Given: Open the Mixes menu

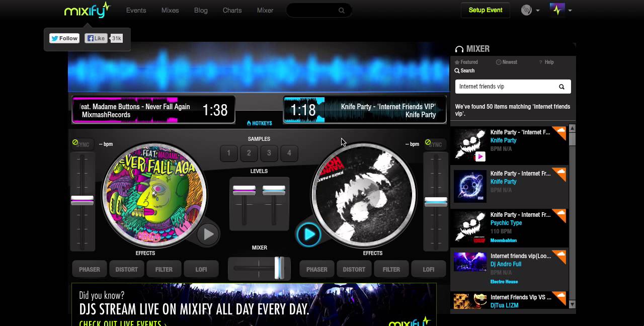Looking at the screenshot, I should (170, 10).
